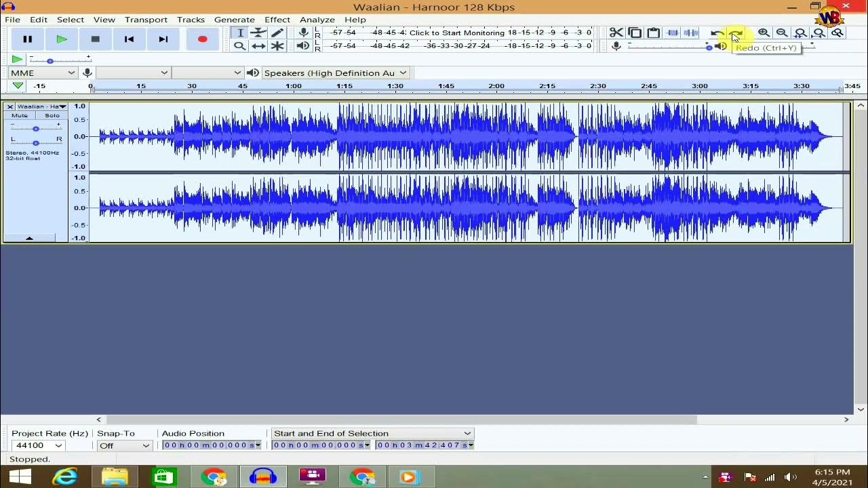Cut selection with the scissors icon

[x=616, y=33]
